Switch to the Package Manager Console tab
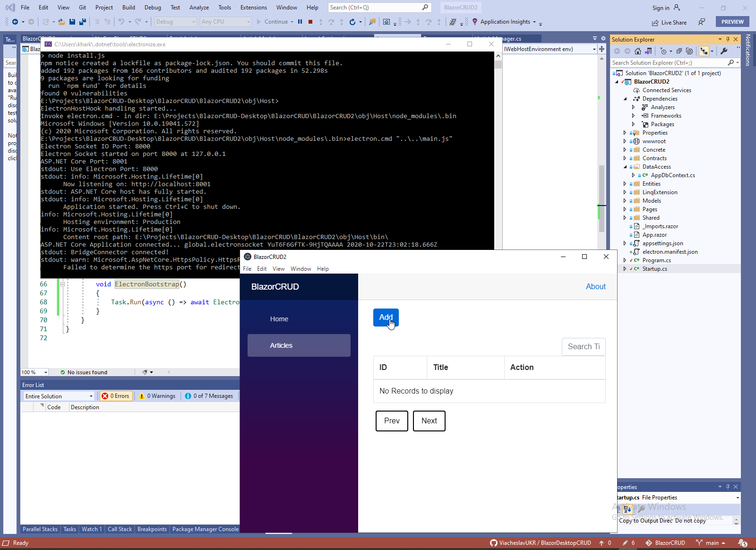This screenshot has width=756, height=550. click(x=206, y=529)
